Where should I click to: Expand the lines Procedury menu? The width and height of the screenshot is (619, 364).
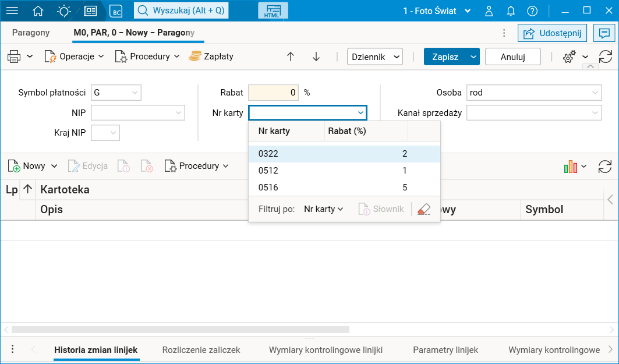point(196,166)
